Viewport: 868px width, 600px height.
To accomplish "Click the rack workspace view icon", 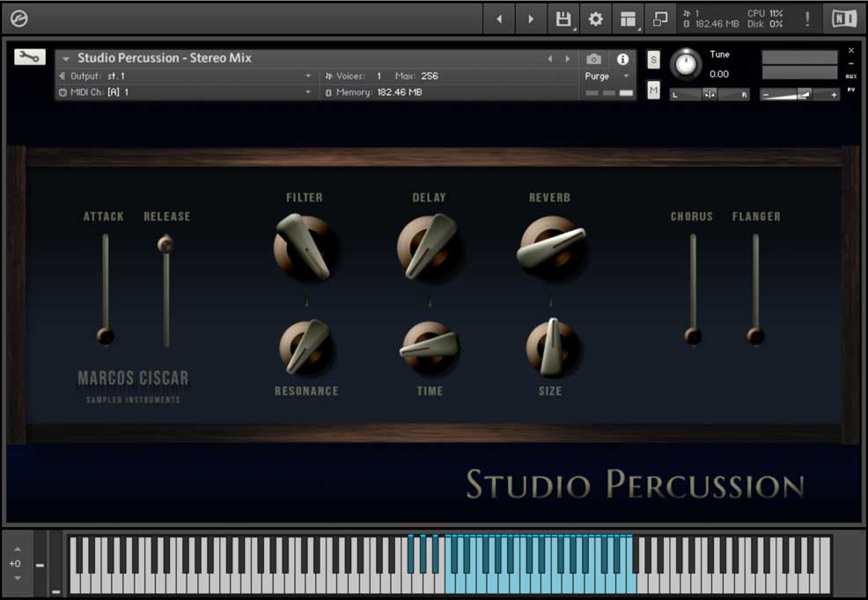I will [x=628, y=18].
